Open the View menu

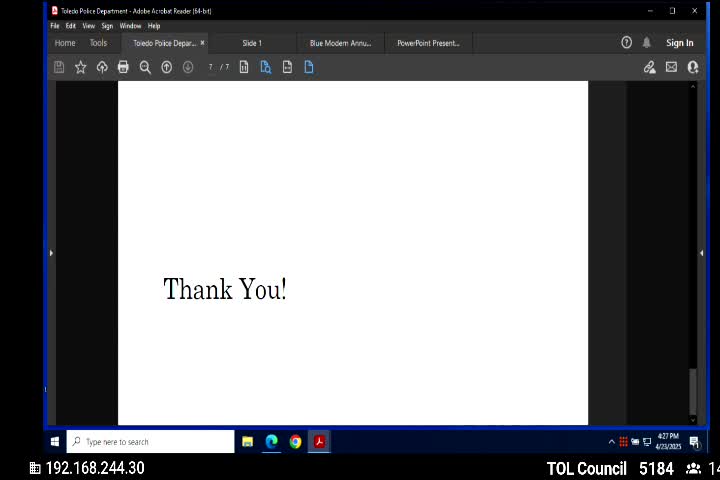[x=88, y=26]
